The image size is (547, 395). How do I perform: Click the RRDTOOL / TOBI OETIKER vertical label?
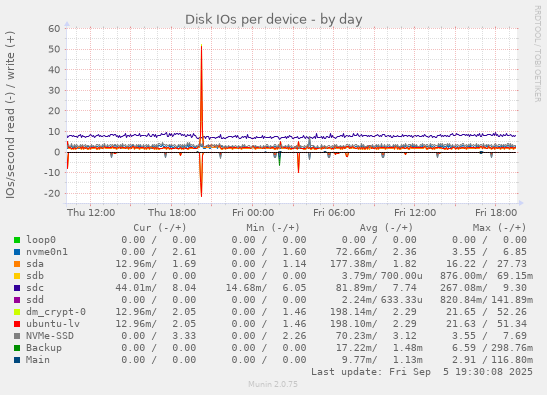click(x=538, y=53)
